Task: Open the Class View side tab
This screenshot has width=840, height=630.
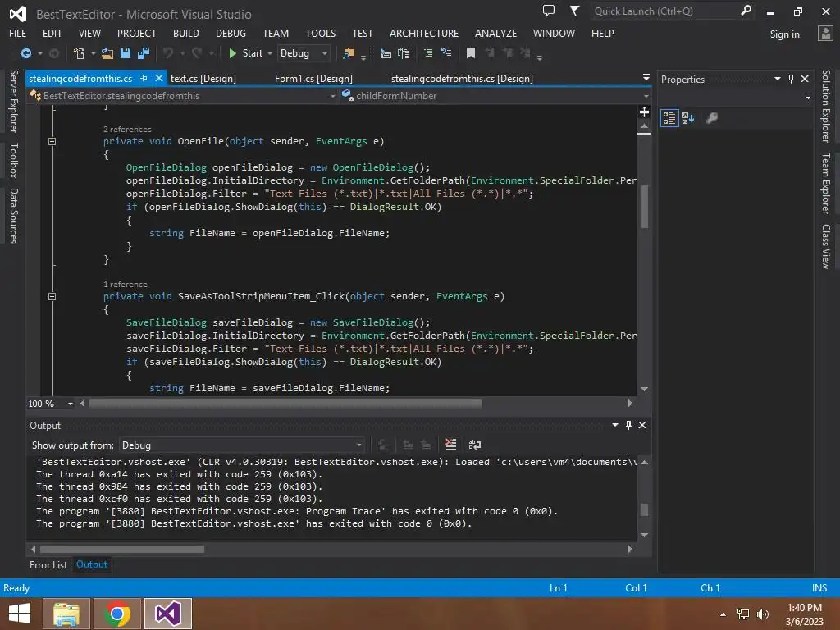Action: 826,246
